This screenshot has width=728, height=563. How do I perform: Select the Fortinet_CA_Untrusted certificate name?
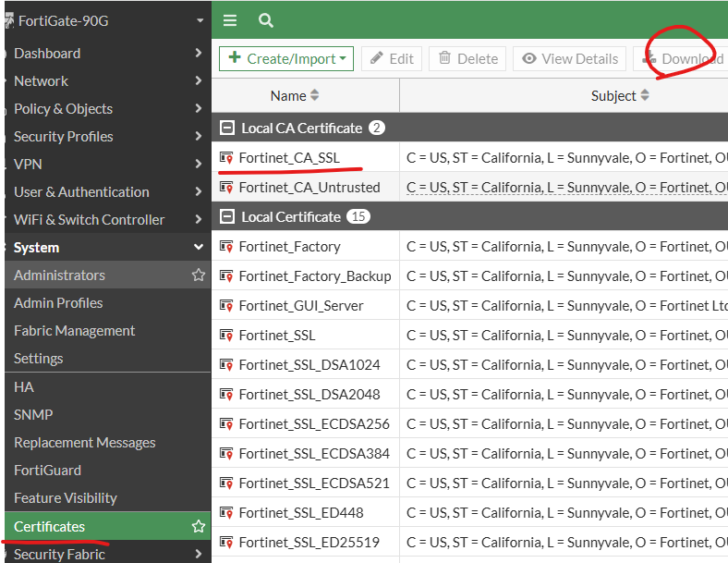click(x=309, y=187)
